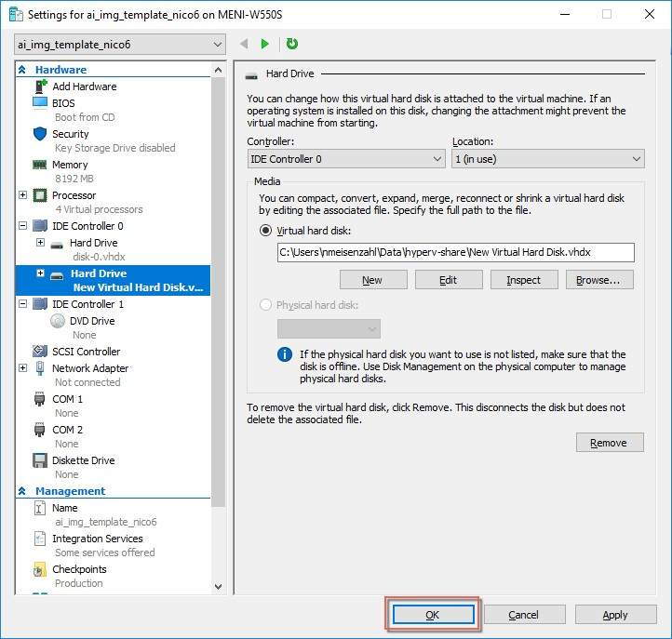Image resolution: width=672 pixels, height=639 pixels.
Task: Open the Controller dropdown
Action: pyautogui.click(x=345, y=159)
